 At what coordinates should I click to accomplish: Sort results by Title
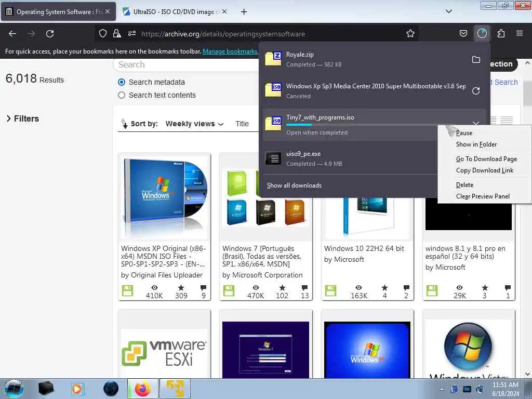[242, 124]
